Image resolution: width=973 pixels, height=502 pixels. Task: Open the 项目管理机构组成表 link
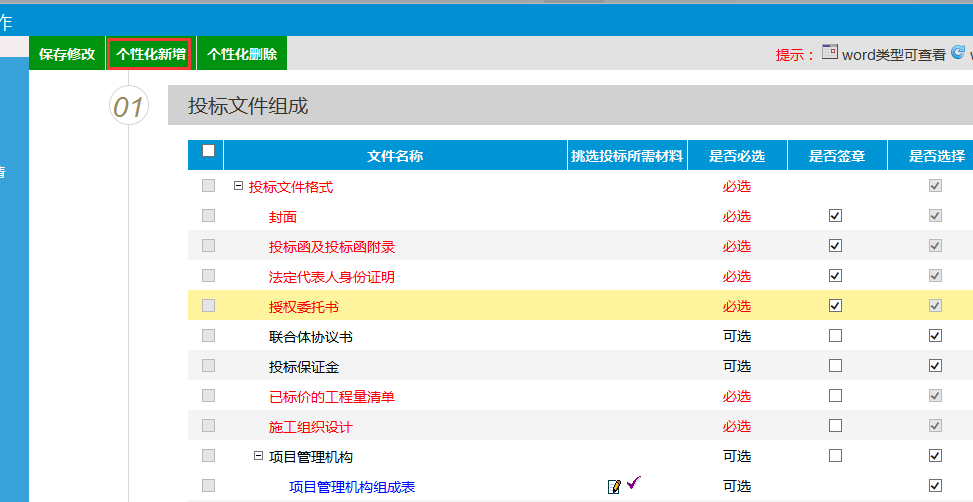(352, 487)
